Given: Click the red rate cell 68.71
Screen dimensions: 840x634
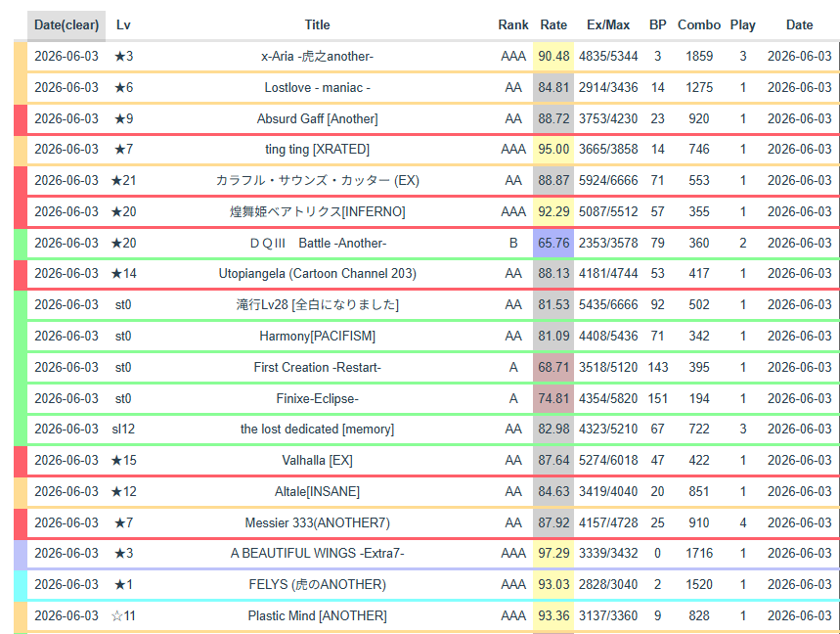Looking at the screenshot, I should point(553,367).
